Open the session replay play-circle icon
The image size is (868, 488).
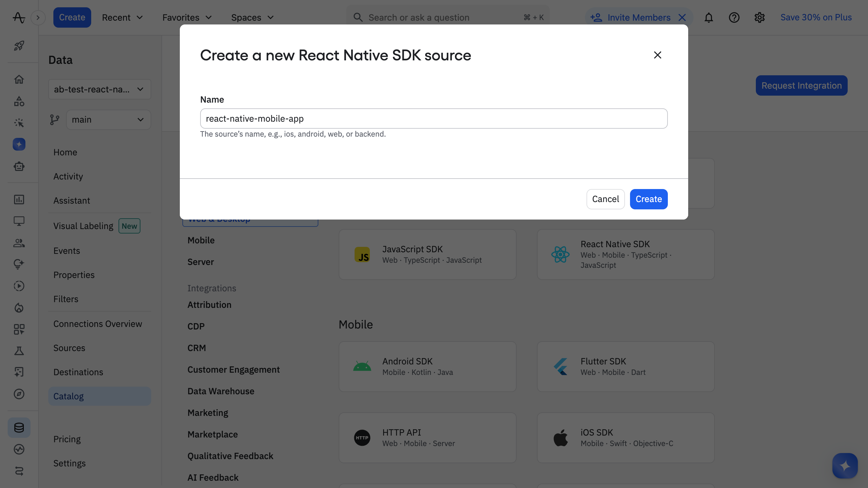[19, 286]
